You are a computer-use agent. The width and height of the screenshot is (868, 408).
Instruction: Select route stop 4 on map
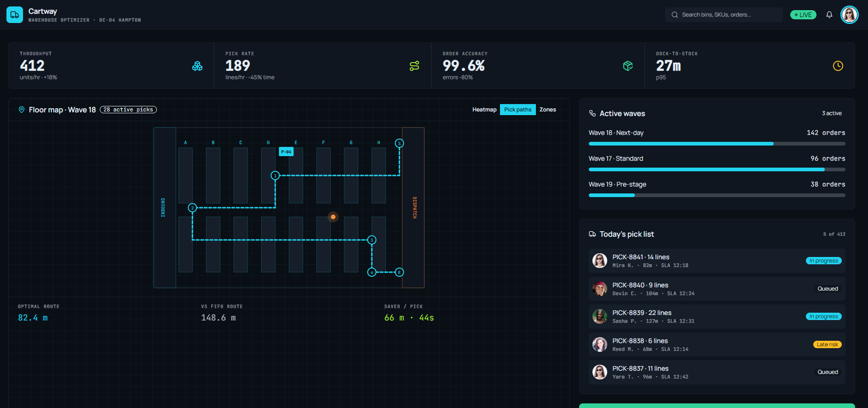click(372, 272)
